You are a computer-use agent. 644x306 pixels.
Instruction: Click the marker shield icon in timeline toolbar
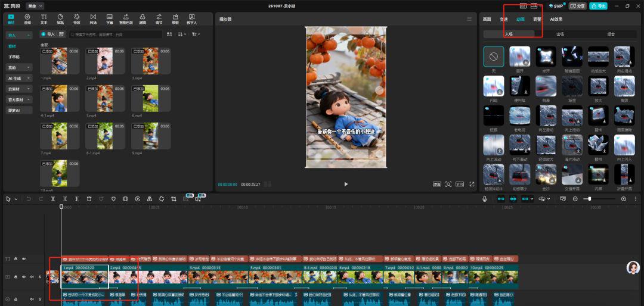113,199
